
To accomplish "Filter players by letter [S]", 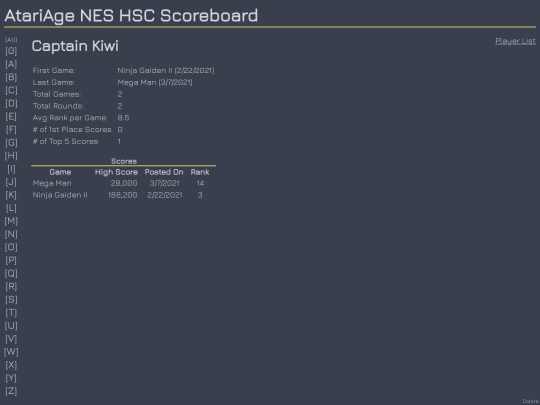I will (11, 300).
